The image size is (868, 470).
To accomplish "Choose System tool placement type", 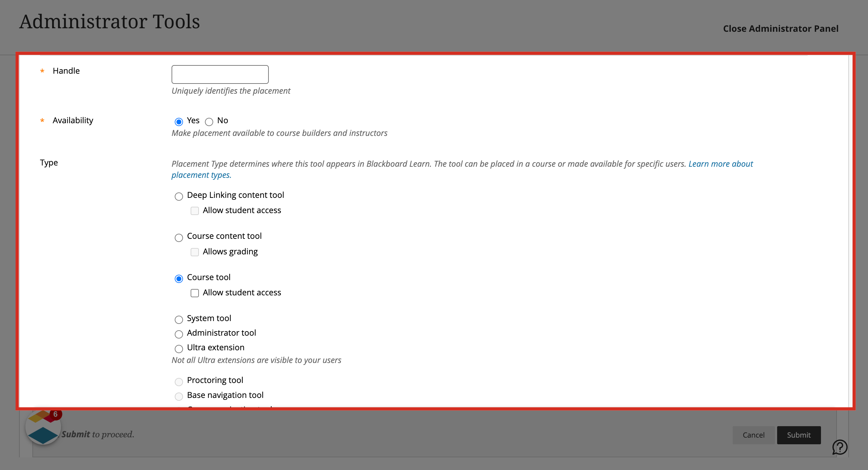I will point(179,319).
